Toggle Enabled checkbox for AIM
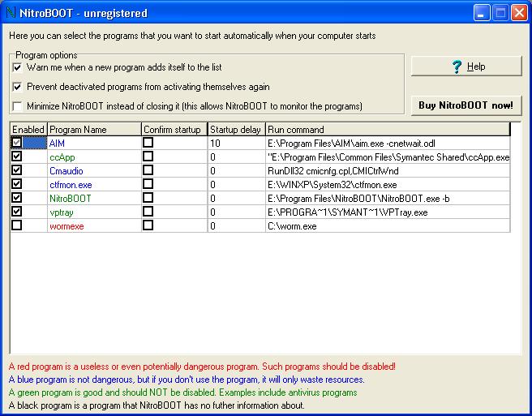The width and height of the screenshot is (532, 416). [x=16, y=143]
